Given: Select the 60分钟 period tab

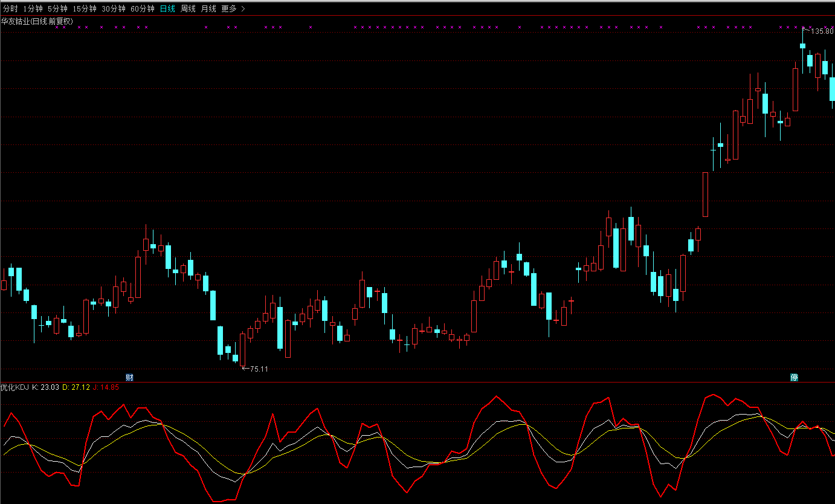Looking at the screenshot, I should click(143, 9).
